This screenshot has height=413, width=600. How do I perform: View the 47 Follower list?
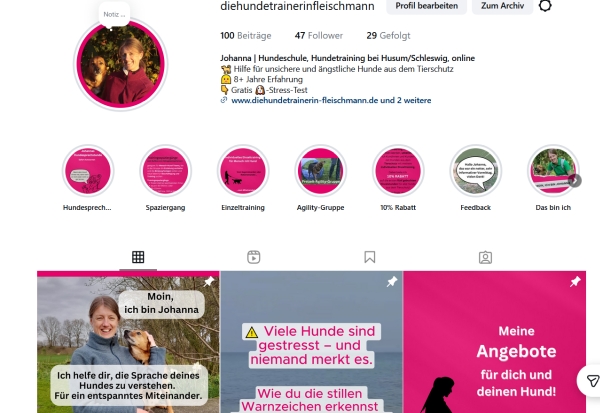point(319,36)
